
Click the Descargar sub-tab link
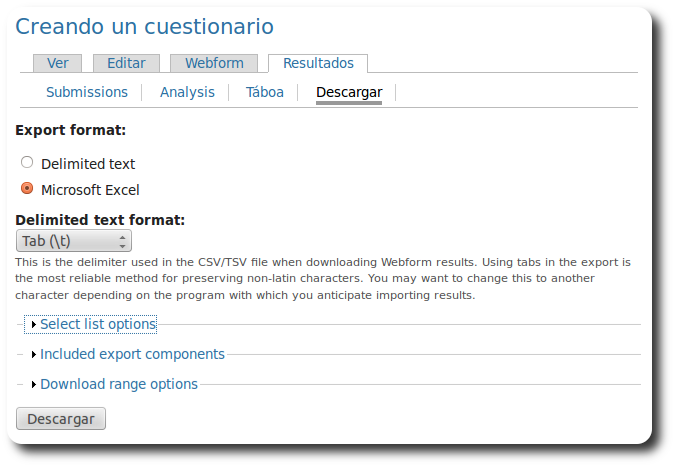pos(349,93)
